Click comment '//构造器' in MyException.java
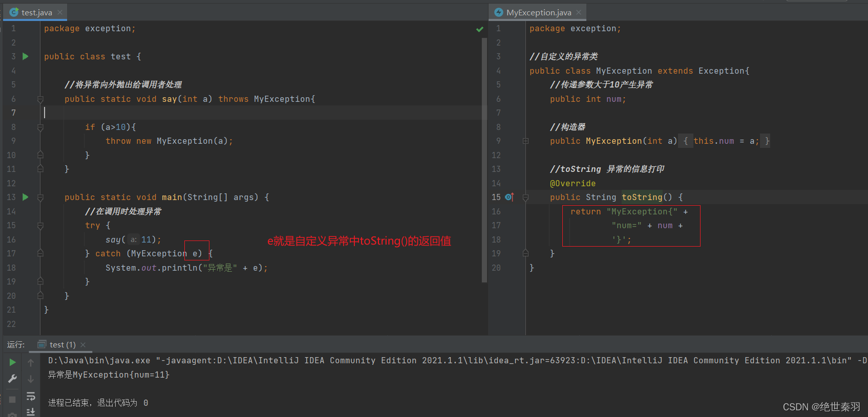Image resolution: width=868 pixels, height=417 pixels. pos(567,127)
